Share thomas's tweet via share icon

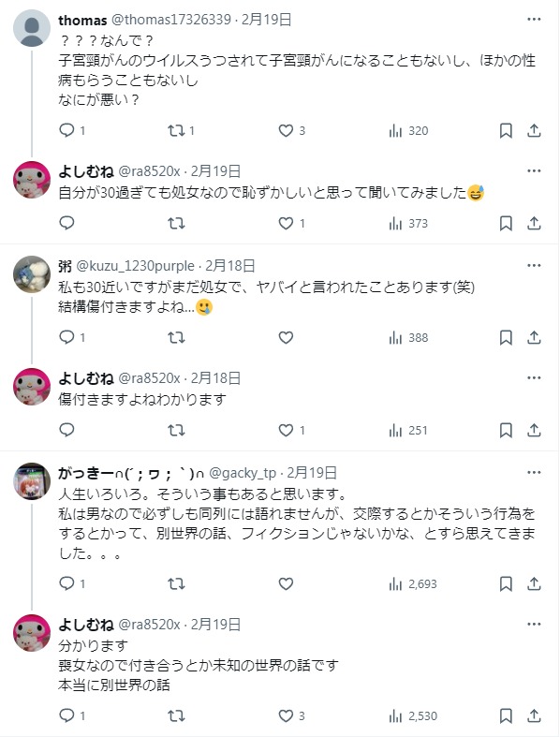tap(534, 130)
